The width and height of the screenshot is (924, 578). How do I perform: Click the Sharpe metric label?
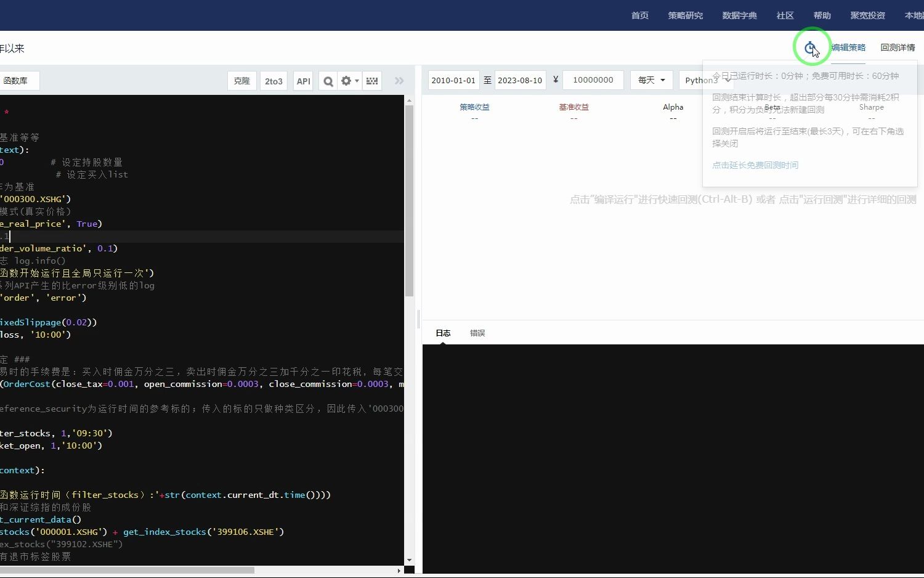(871, 107)
